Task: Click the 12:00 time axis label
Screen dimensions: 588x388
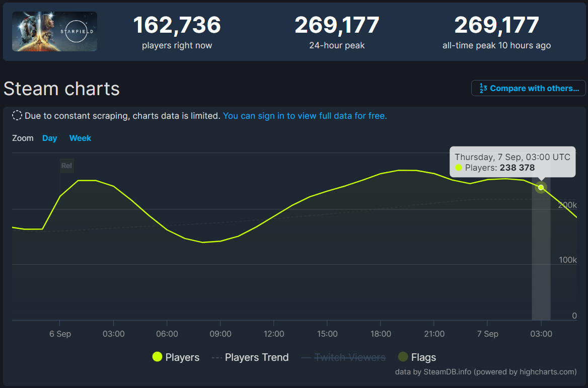Action: pyautogui.click(x=274, y=334)
